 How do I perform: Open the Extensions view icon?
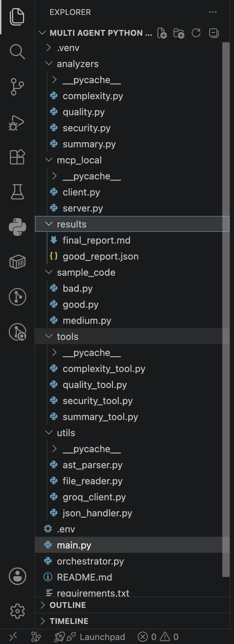[x=17, y=157]
